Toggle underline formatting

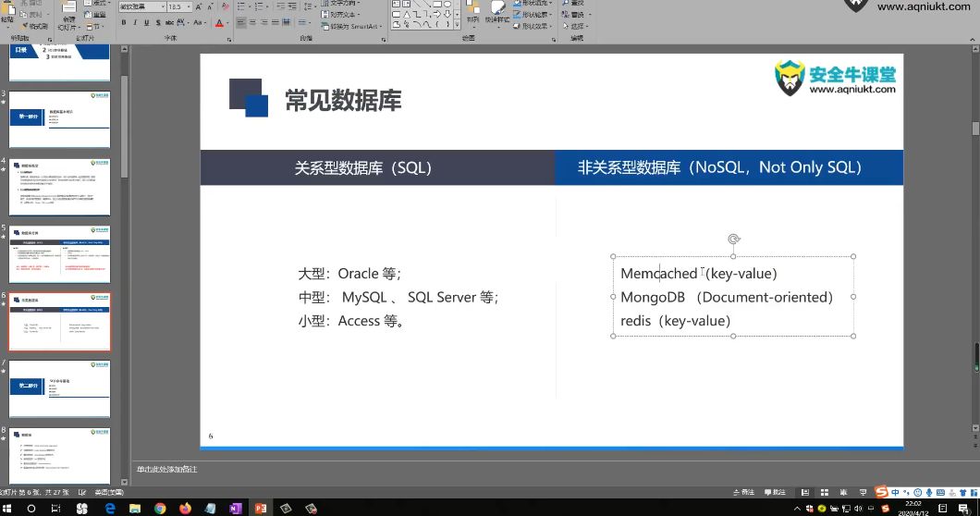point(146,22)
